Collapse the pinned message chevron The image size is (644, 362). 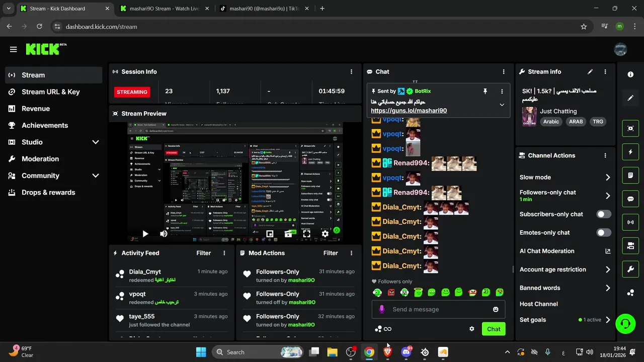click(x=502, y=105)
